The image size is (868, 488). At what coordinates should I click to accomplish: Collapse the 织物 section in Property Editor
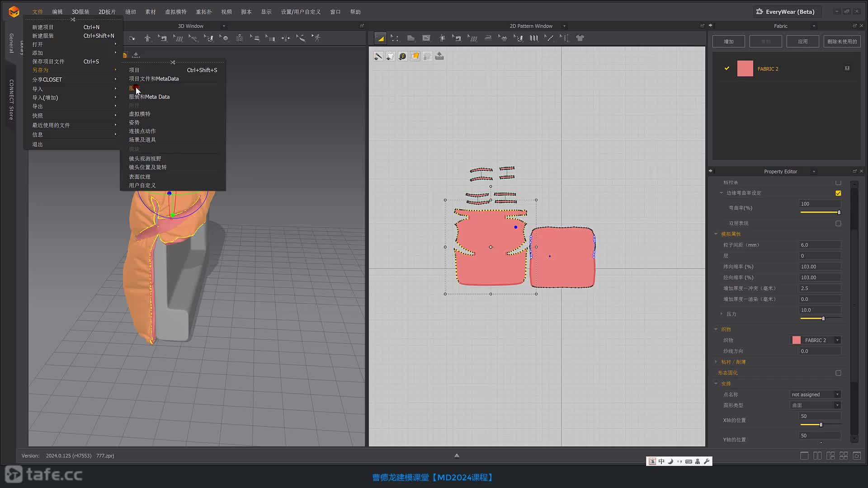click(x=716, y=329)
